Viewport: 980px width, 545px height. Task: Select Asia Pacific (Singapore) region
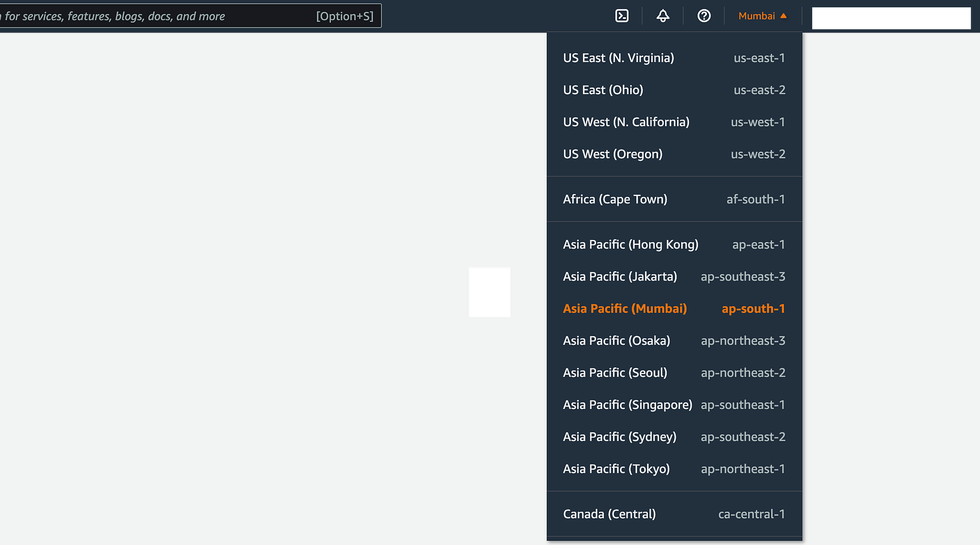(x=674, y=405)
